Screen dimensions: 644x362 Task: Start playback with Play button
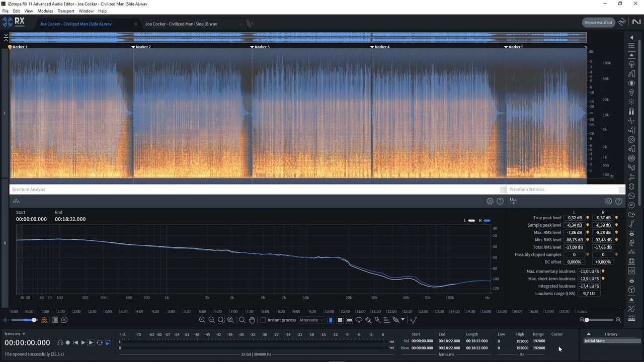pos(83,342)
